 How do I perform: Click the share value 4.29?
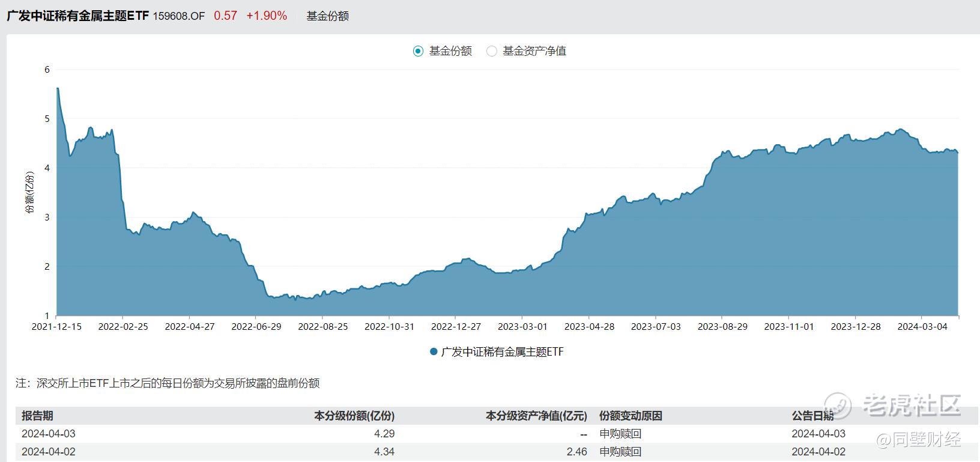(384, 434)
